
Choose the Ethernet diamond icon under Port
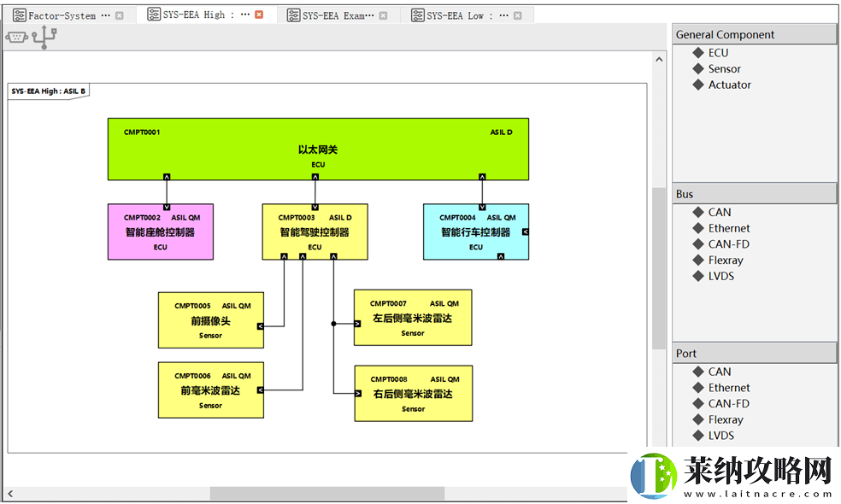(x=697, y=387)
